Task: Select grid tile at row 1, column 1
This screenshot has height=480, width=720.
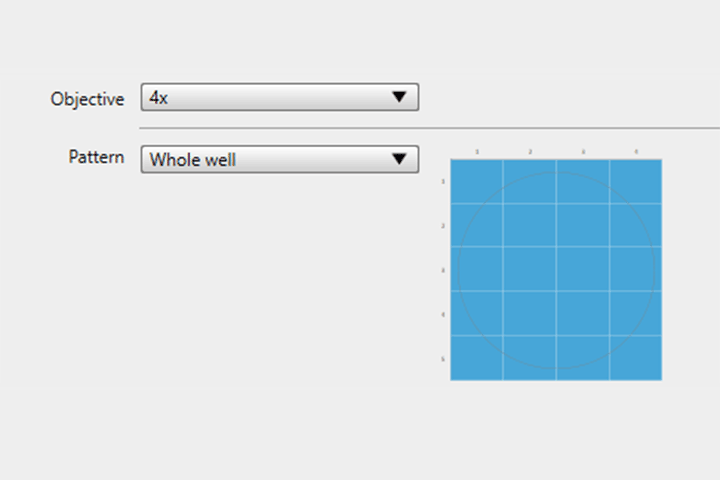Action: 476,181
